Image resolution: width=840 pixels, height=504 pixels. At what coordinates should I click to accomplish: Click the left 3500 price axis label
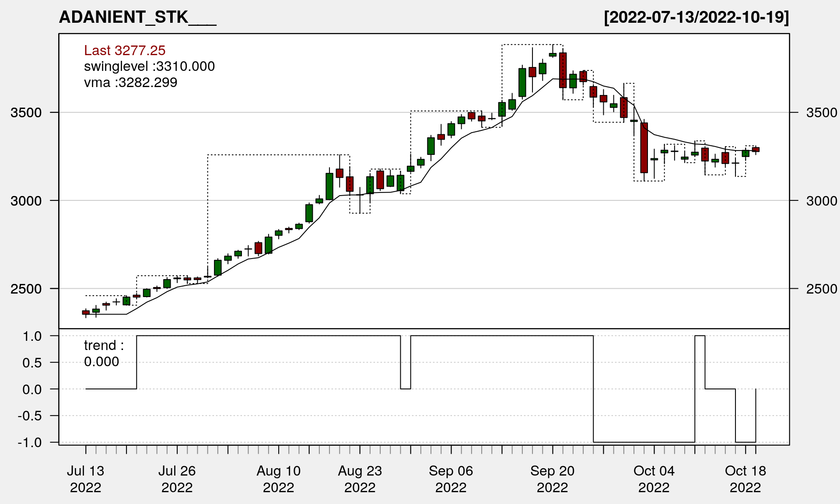[x=26, y=113]
